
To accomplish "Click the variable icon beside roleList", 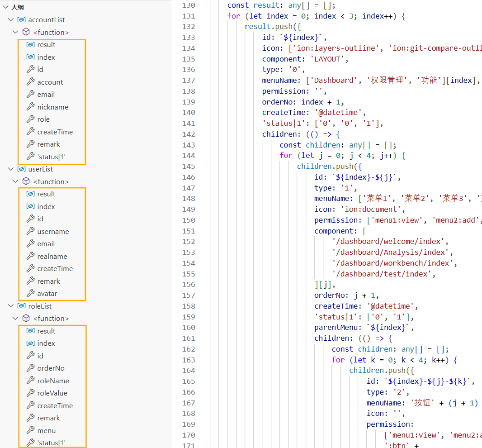I will click(x=22, y=306).
